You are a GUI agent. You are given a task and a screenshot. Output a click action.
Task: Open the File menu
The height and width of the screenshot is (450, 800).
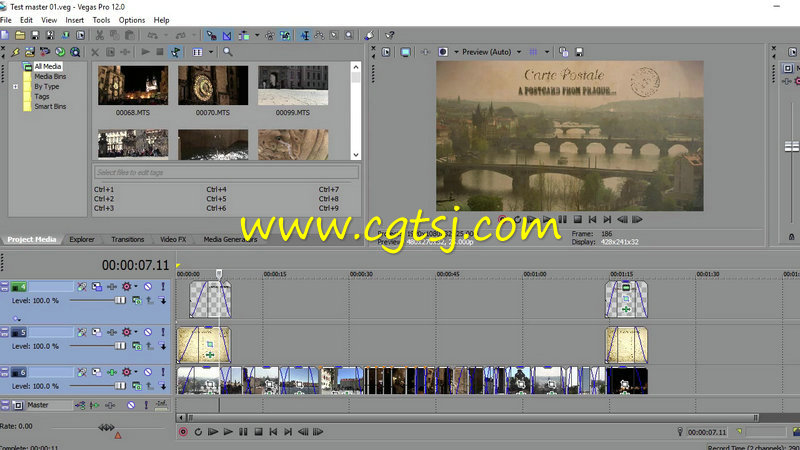coord(6,20)
